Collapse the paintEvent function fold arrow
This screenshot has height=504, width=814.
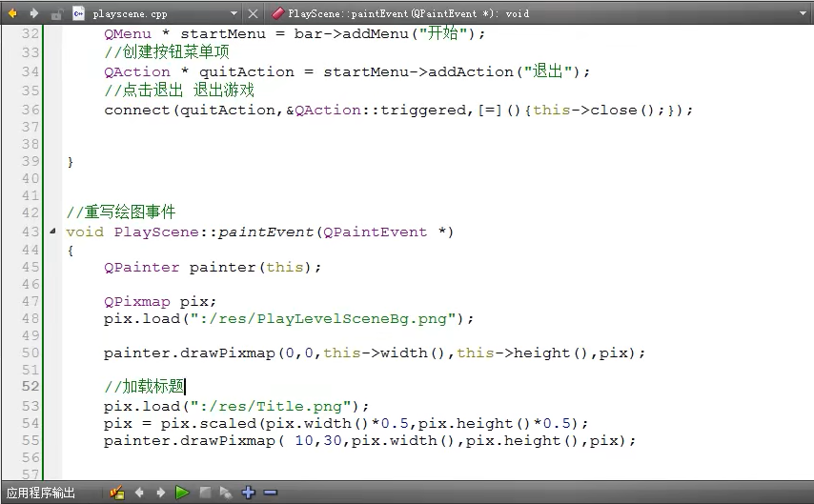[52, 231]
